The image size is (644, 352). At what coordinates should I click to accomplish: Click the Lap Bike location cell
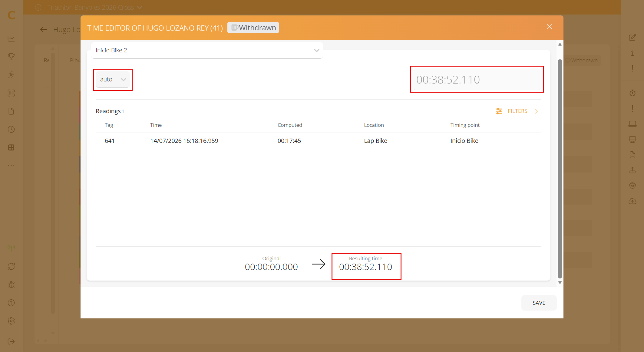[375, 141]
